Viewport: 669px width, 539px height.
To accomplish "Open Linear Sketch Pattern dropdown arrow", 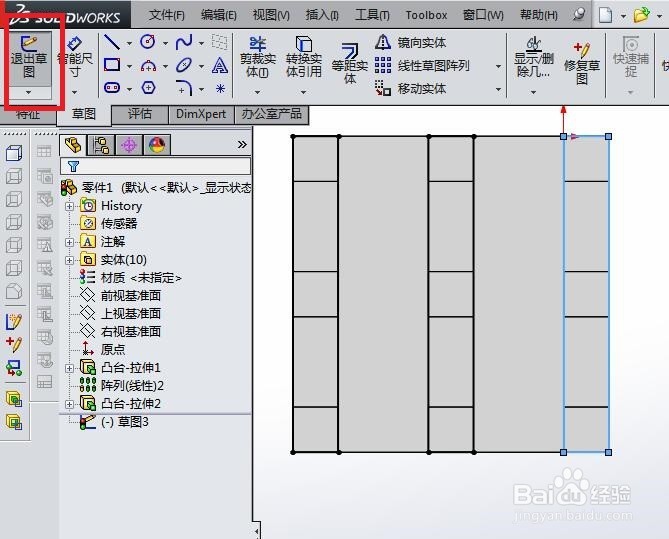I will (498, 66).
